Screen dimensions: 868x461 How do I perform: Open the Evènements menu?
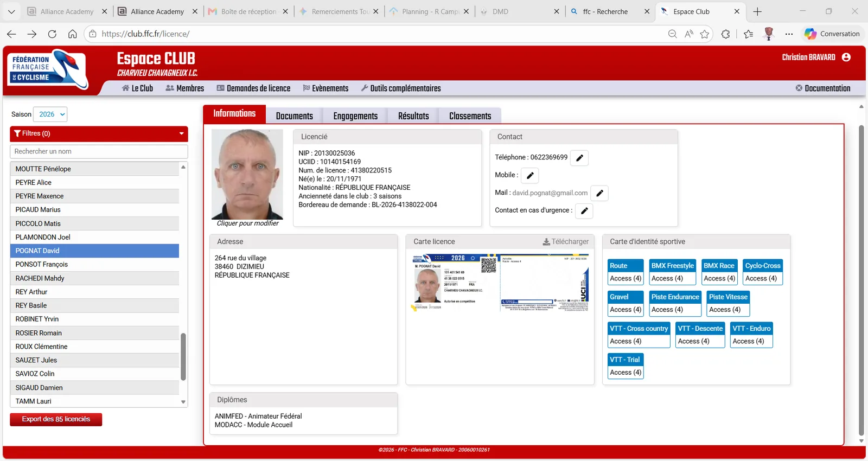325,88
